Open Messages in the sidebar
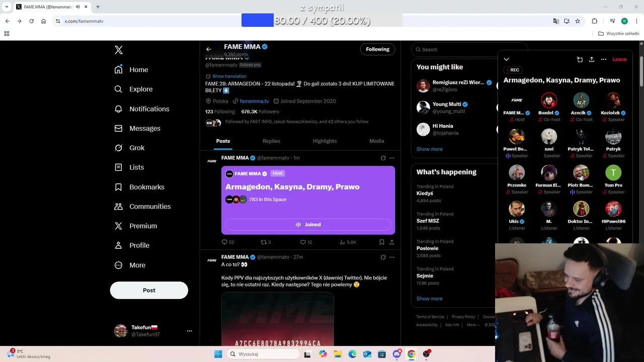 (x=137, y=128)
